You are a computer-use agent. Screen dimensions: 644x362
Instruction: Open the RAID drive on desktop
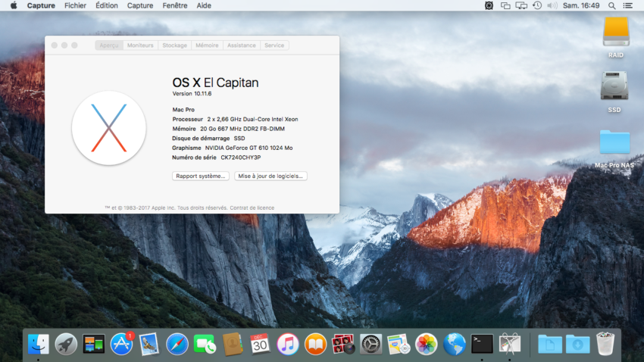(615, 33)
